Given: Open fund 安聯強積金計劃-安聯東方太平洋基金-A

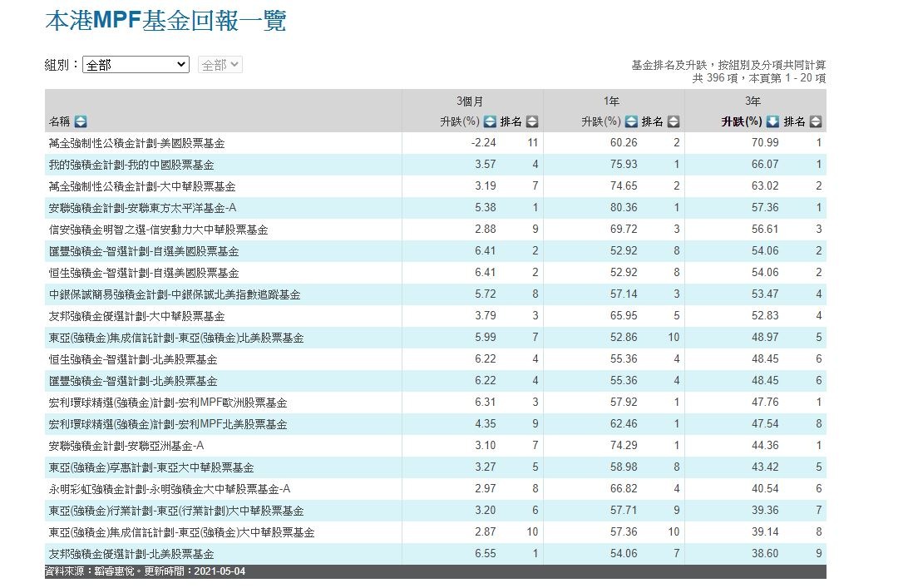Looking at the screenshot, I should pos(142,208).
